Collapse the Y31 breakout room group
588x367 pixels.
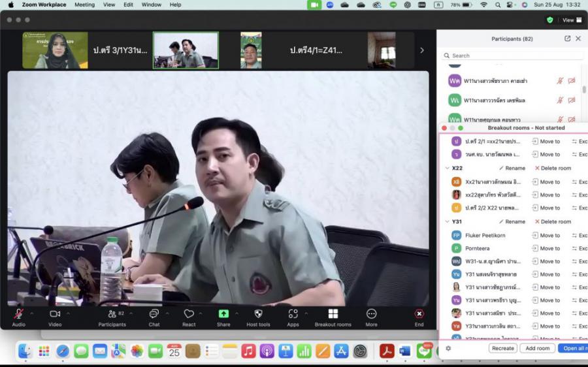click(x=447, y=222)
